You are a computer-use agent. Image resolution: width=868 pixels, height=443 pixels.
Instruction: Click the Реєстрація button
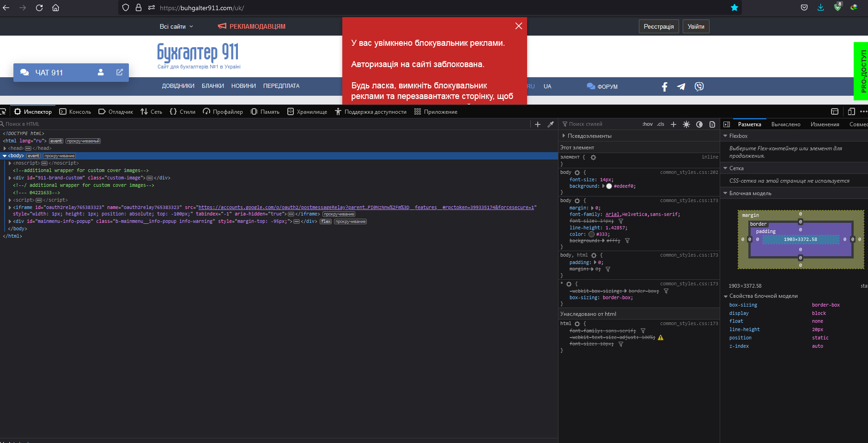point(659,26)
